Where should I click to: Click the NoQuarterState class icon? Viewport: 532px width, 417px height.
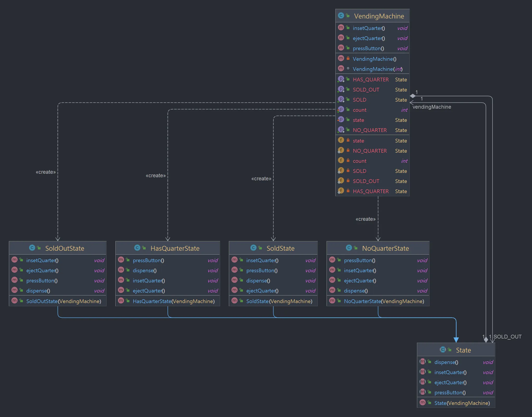349,248
